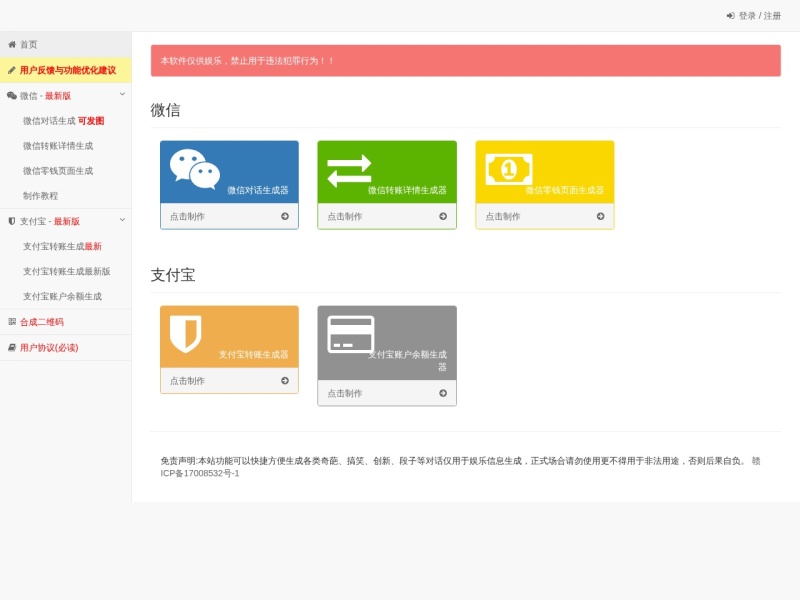The height and width of the screenshot is (600, 800).
Task: Click the home icon beside 首页
Action: (x=12, y=44)
